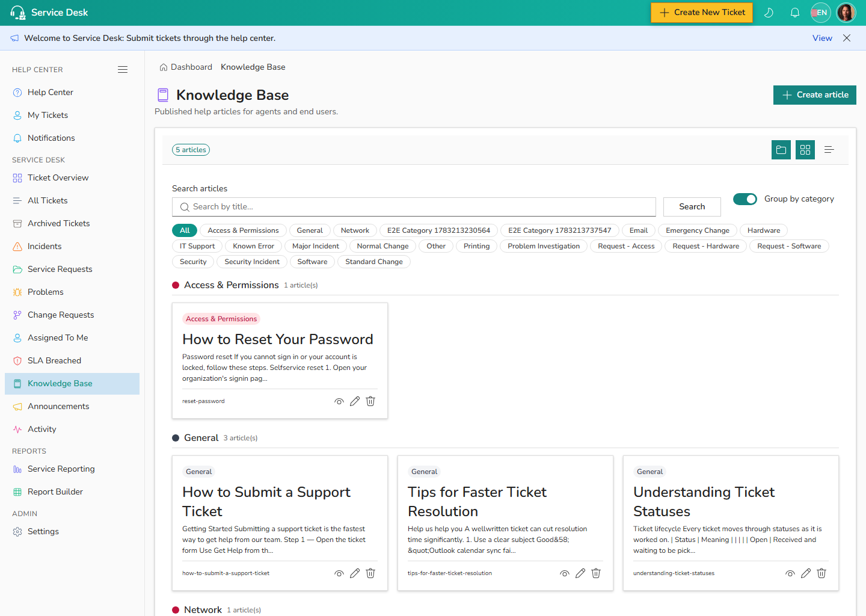
Task: Delete Tips for Faster Ticket Resolution
Action: (x=596, y=573)
